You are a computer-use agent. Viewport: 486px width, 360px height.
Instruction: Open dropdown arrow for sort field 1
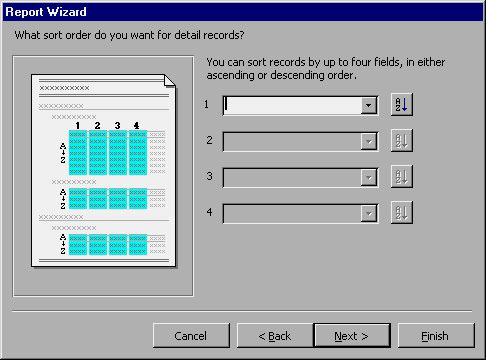(x=368, y=106)
